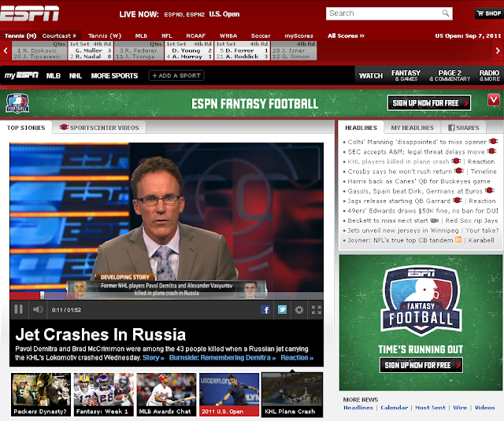Image resolution: width=504 pixels, height=421 pixels.
Task: Select NFL scores tab
Action: tap(167, 35)
